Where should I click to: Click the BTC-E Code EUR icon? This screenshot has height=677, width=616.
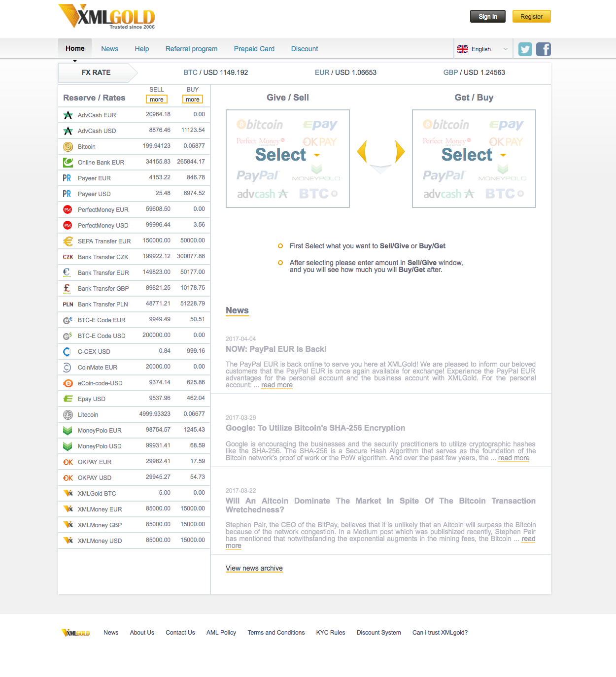pyautogui.click(x=68, y=320)
